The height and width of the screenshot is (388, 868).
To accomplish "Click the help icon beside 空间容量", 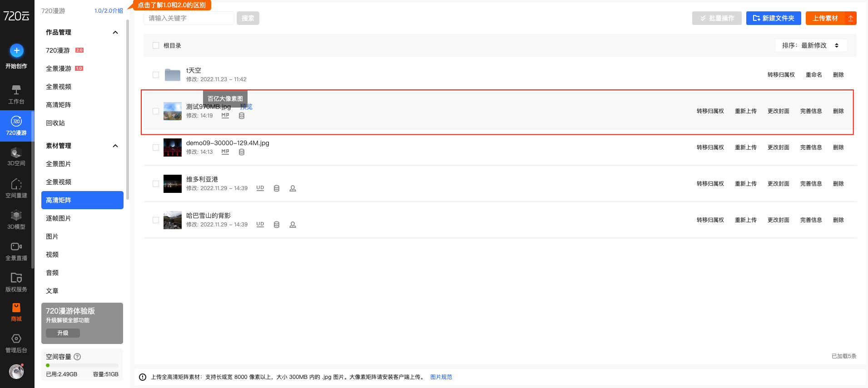I will click(x=77, y=357).
